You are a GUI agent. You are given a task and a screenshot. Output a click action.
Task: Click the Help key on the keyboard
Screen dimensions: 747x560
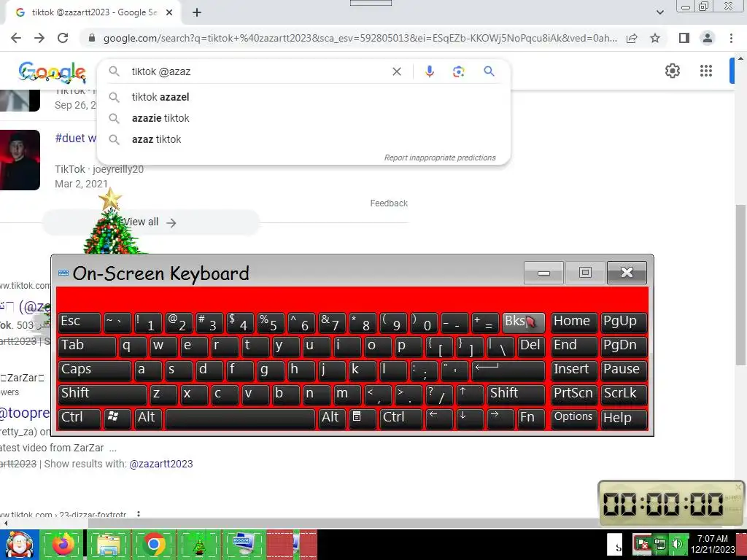click(x=624, y=419)
